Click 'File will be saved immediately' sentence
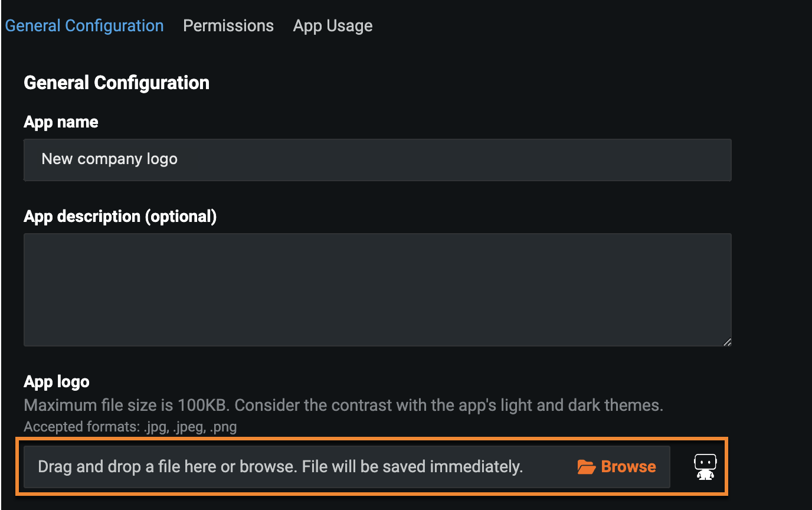 pyautogui.click(x=412, y=467)
